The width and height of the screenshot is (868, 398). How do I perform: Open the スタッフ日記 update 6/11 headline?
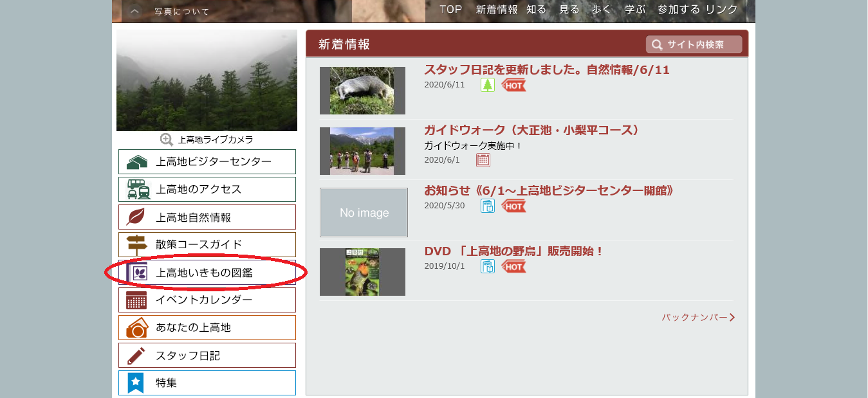pyautogui.click(x=546, y=70)
